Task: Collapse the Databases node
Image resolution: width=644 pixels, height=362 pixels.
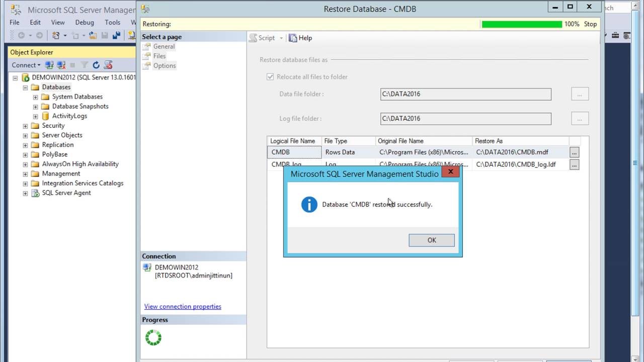Action: (x=25, y=87)
